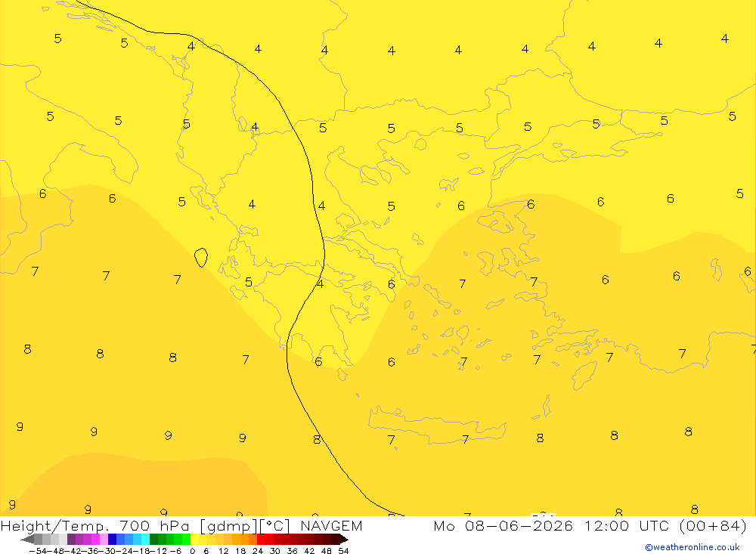Click the 'Mo 08-06-2026' date text
The width and height of the screenshot is (756, 554).
click(x=503, y=525)
